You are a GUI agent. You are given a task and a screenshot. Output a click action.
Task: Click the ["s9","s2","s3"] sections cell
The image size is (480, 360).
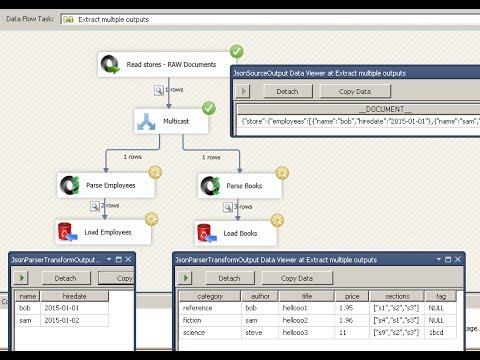click(x=397, y=333)
